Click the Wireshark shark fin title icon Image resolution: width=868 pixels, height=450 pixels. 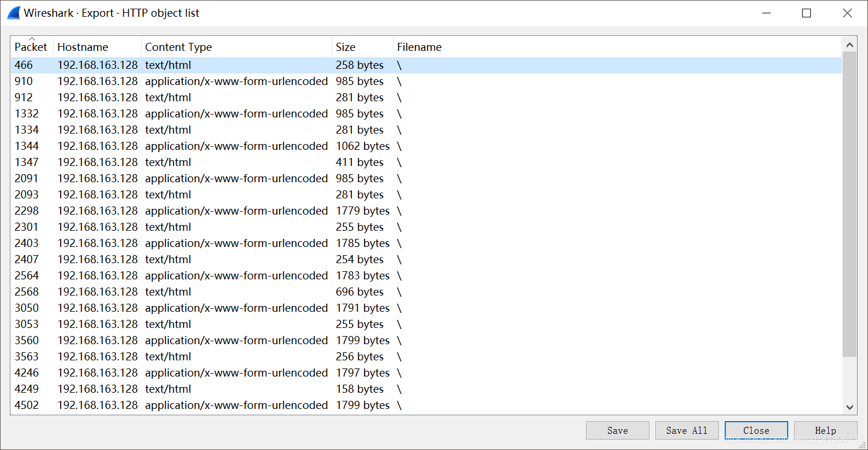(13, 13)
